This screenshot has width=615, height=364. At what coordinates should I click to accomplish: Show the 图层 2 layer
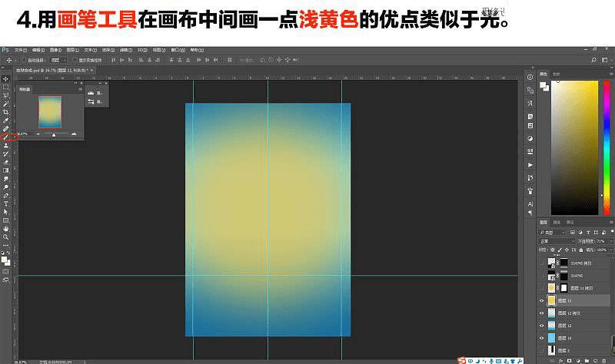point(542,350)
